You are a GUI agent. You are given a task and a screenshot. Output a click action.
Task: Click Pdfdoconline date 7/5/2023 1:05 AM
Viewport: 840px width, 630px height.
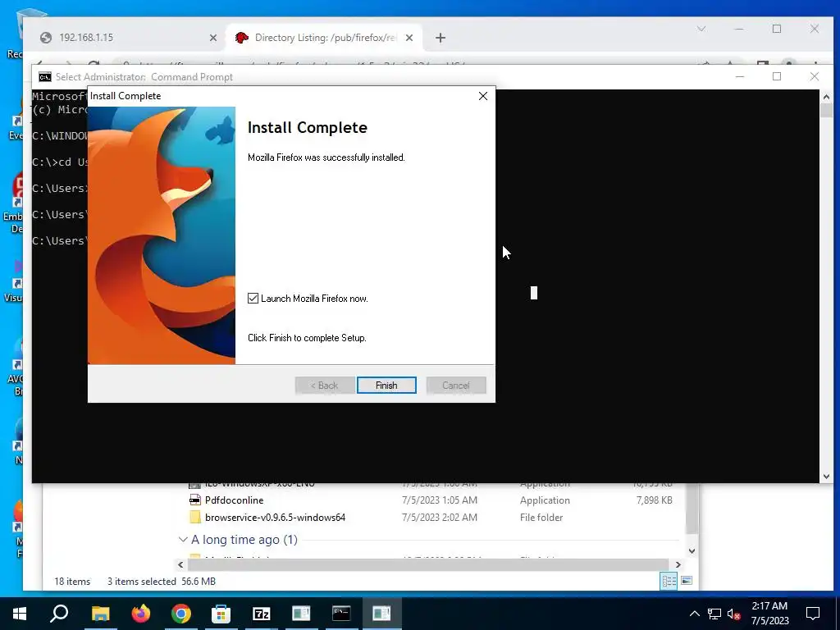(440, 500)
